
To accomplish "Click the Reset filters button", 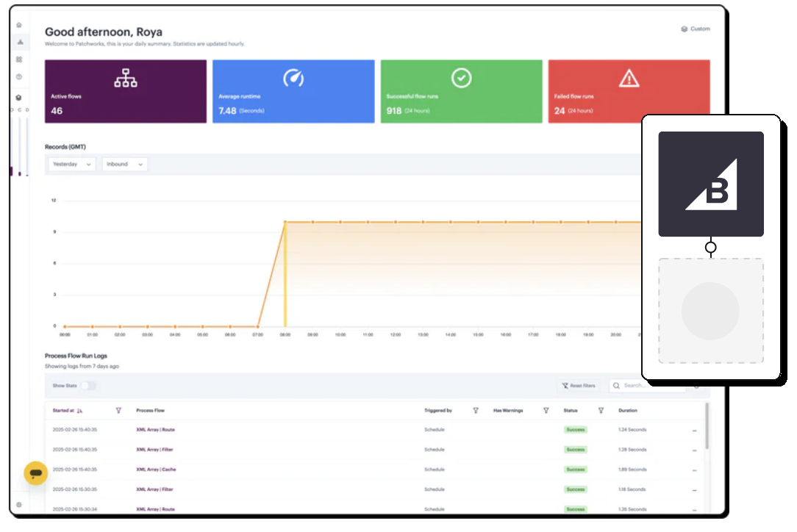I will [x=579, y=386].
